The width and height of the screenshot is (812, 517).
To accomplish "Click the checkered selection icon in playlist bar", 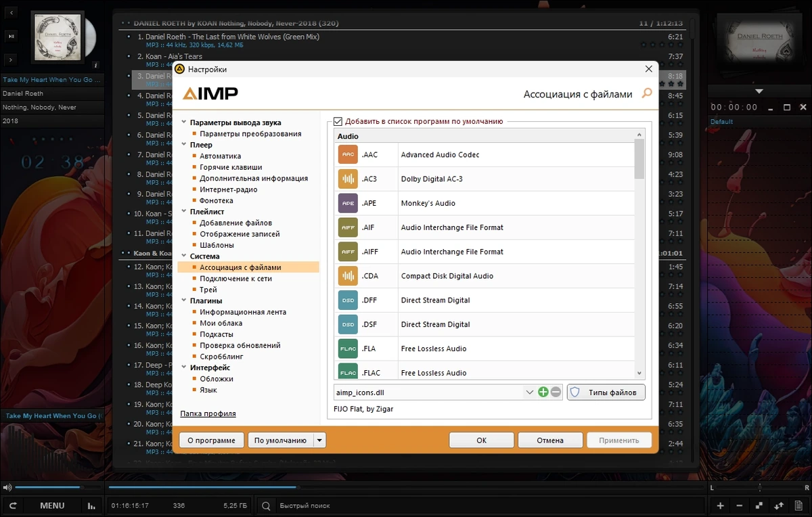I will tap(759, 505).
